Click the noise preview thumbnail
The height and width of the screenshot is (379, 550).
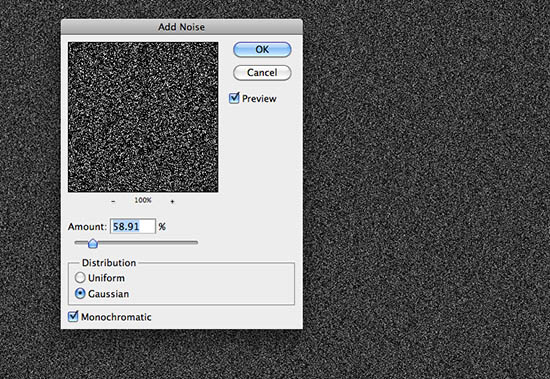point(143,117)
